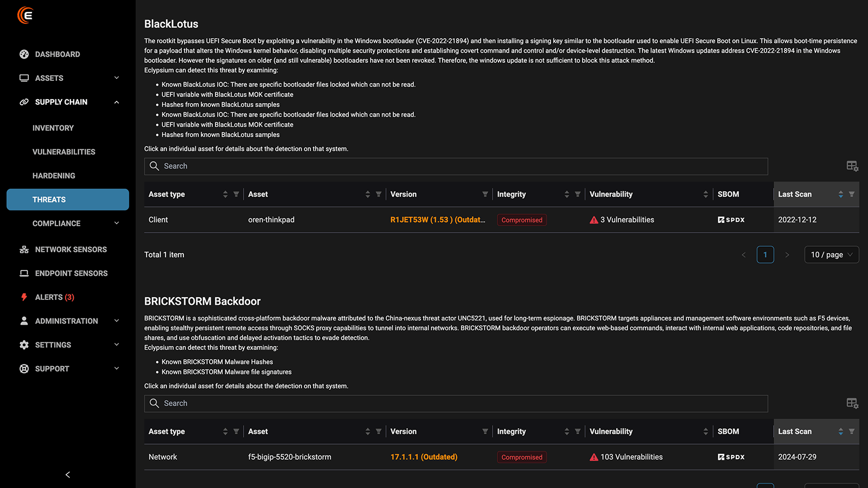
Task: Go to Vulnerabilities page in sidebar
Action: coord(63,152)
